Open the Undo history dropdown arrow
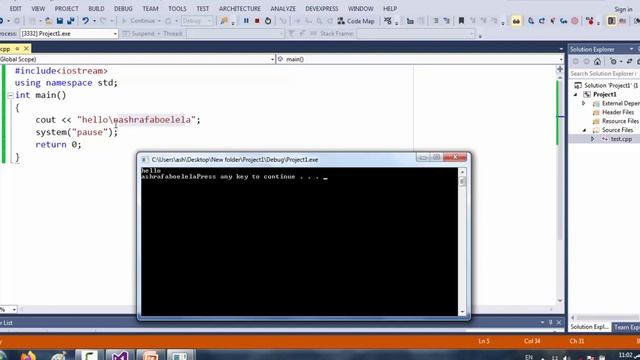 (x=94, y=21)
